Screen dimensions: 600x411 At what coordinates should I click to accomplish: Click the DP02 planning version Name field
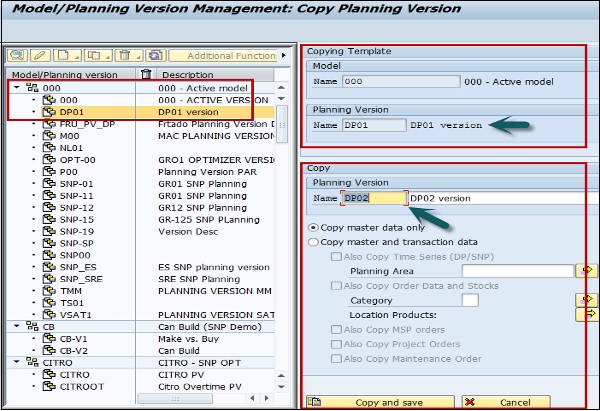373,198
